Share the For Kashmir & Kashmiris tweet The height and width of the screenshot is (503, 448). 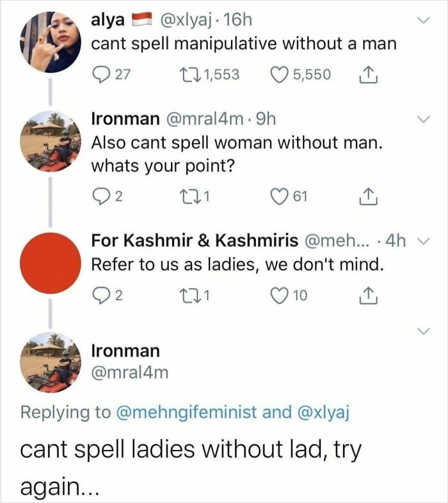pos(368,296)
